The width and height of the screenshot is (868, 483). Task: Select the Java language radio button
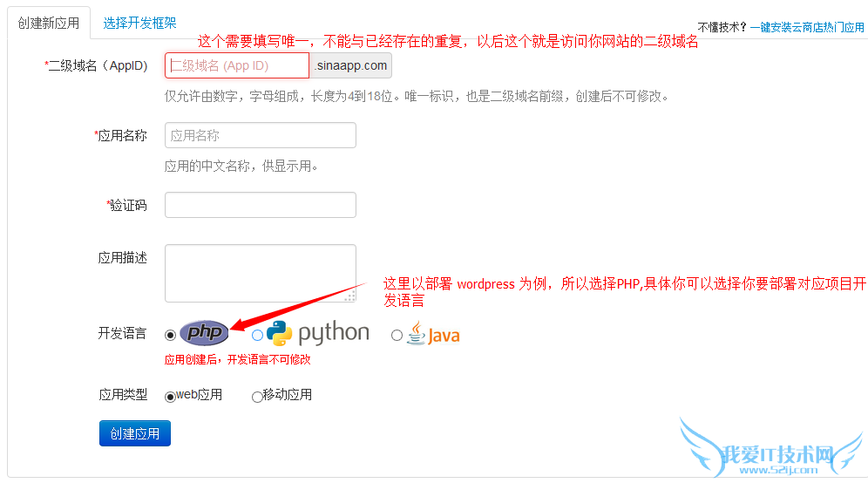click(x=397, y=335)
